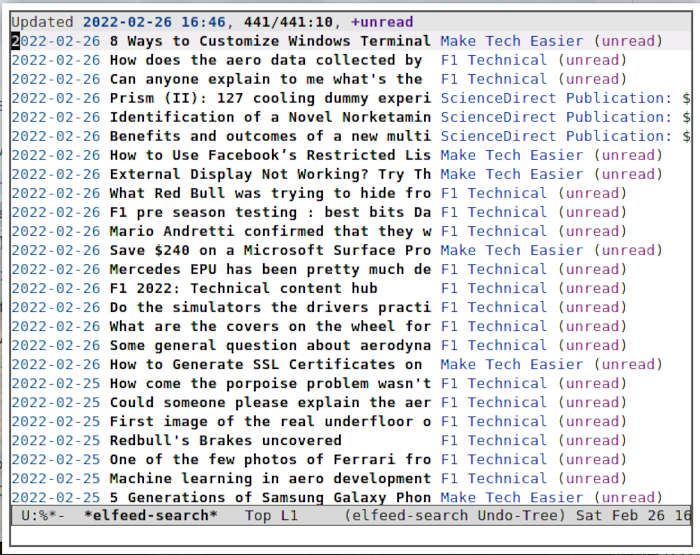The image size is (700, 555).
Task: Click *elfeed-search* buffer name in mode line
Action: point(150,515)
